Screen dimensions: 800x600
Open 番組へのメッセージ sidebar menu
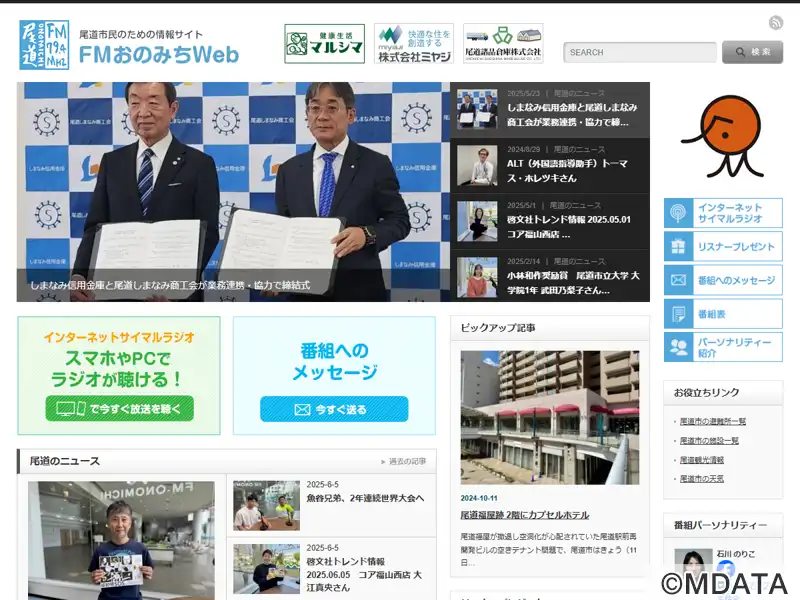click(x=723, y=280)
